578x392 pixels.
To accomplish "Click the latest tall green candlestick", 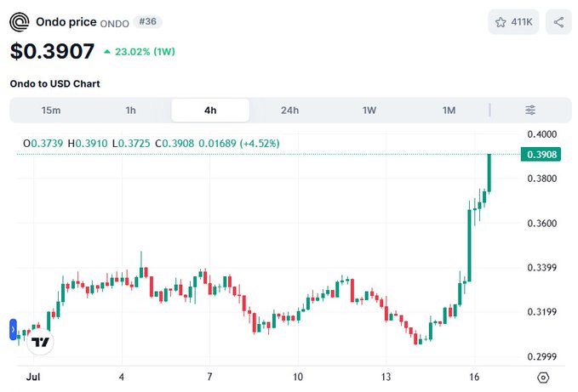I will pyautogui.click(x=489, y=173).
